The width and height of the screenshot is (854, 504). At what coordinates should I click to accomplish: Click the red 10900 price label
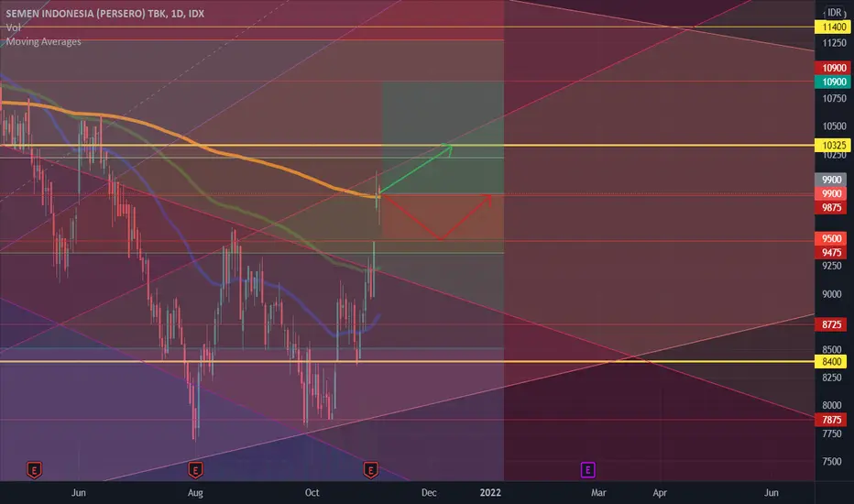tap(834, 68)
